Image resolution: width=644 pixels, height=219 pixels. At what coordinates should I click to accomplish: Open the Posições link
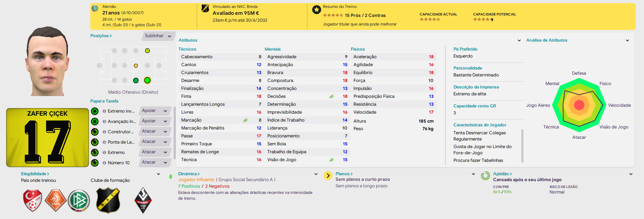click(x=101, y=36)
